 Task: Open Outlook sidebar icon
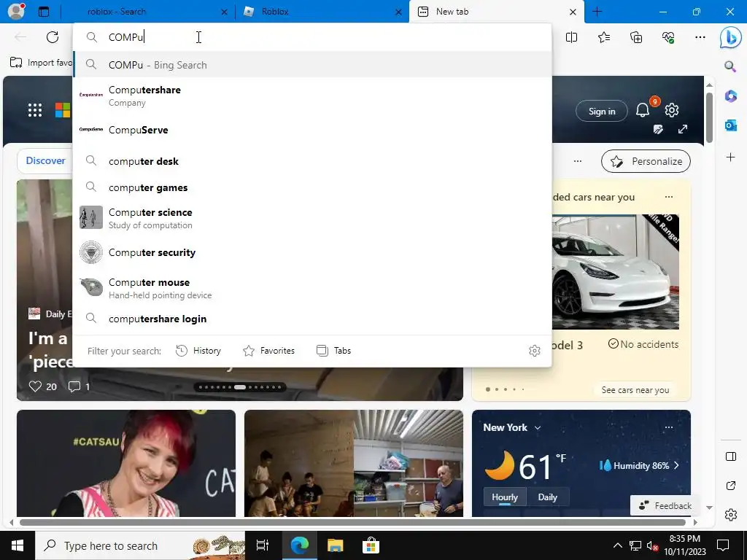point(731,125)
